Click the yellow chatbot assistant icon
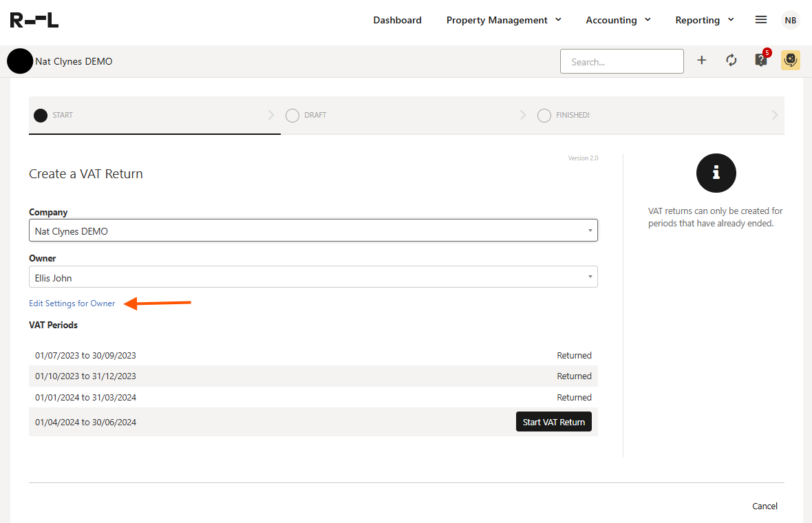812x523 pixels. pos(791,61)
